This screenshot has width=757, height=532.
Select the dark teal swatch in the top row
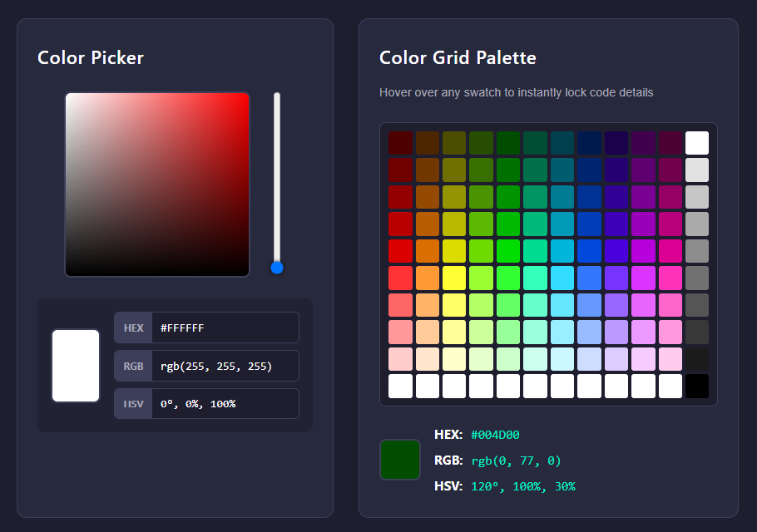point(562,143)
